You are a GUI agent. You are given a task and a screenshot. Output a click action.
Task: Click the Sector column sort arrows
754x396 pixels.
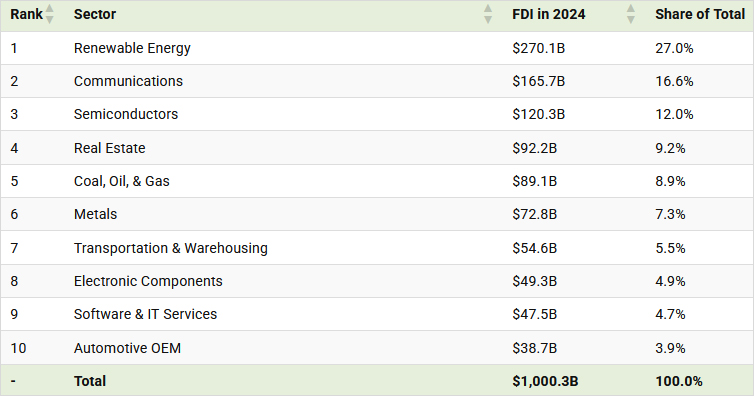[x=488, y=14]
